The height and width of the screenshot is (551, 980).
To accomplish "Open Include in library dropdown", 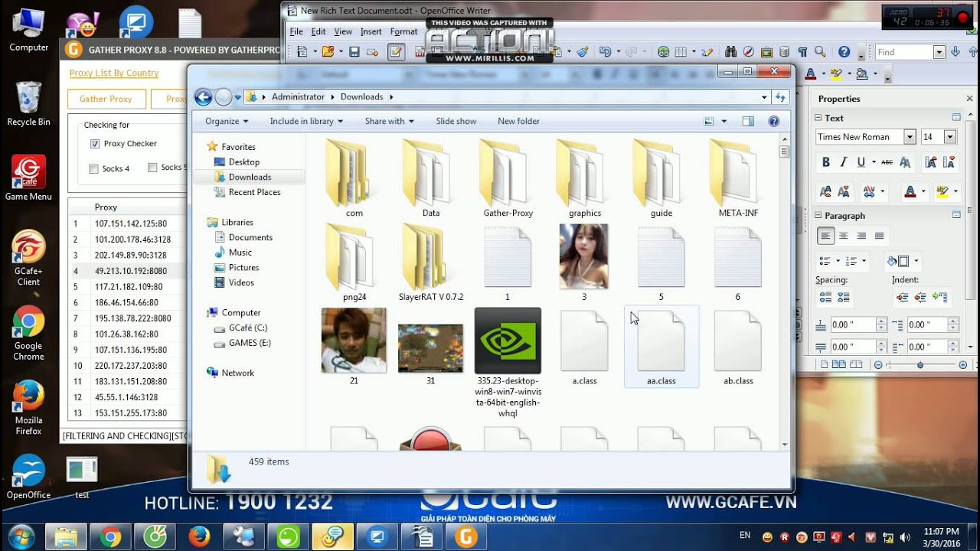I will click(306, 121).
